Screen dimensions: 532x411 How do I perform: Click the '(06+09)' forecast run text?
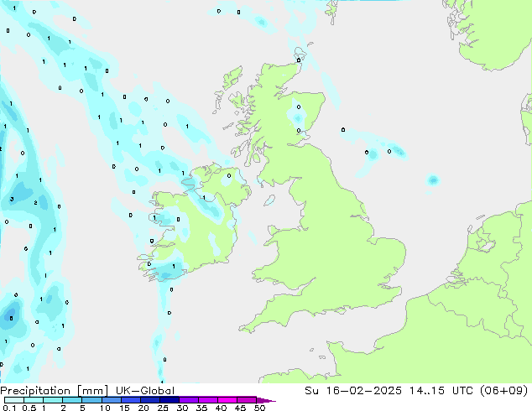504,391
